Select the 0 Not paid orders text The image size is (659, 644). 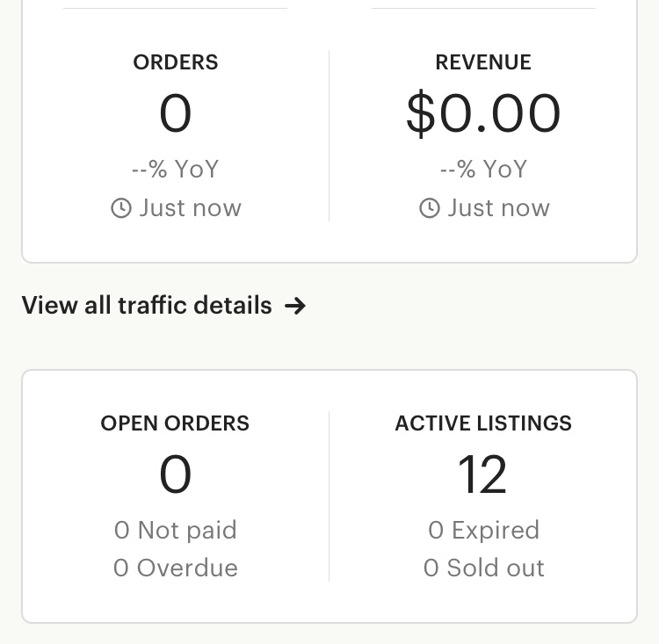(x=175, y=531)
